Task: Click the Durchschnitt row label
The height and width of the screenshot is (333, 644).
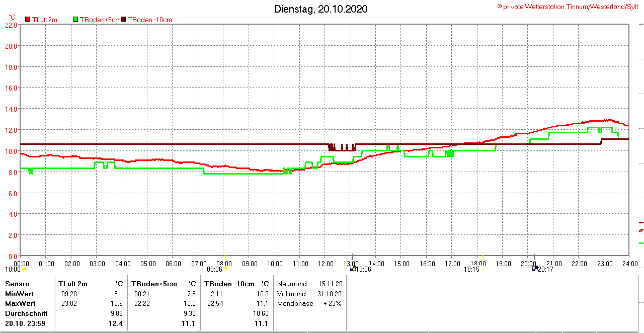Action: (26, 313)
